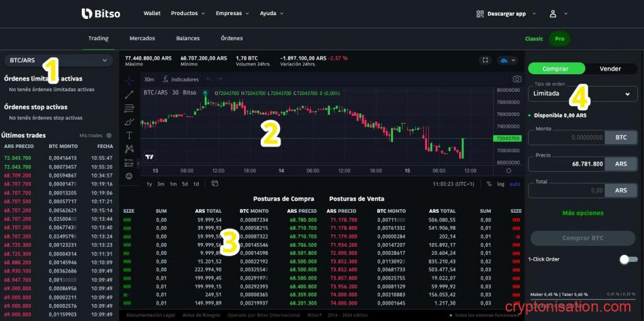Switch to the Mercados tab
The image size is (644, 321).
142,38
